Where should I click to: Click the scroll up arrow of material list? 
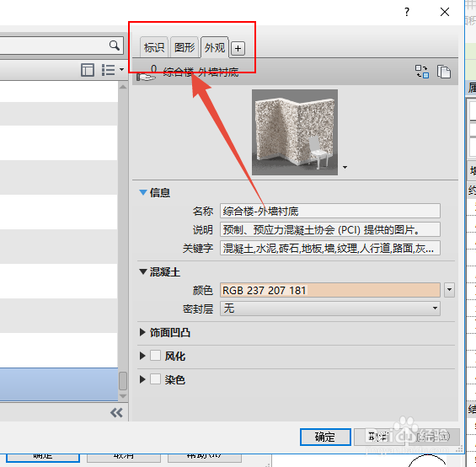click(123, 87)
